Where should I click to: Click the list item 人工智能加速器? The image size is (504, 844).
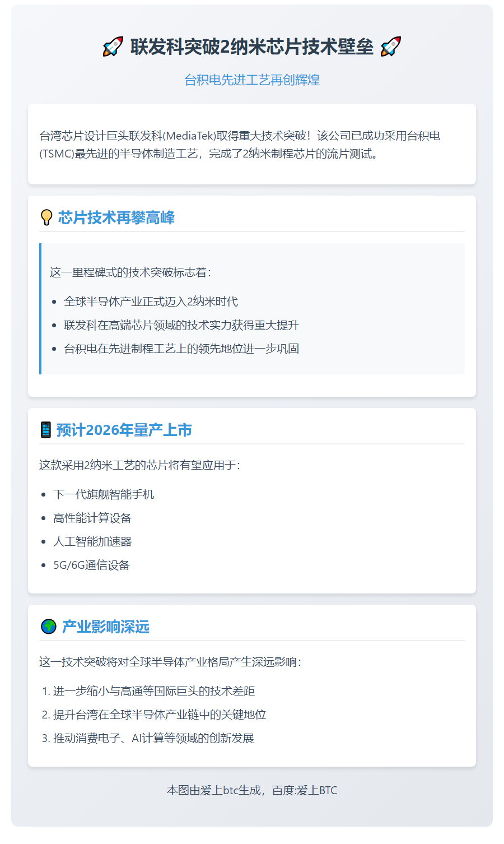(x=92, y=541)
